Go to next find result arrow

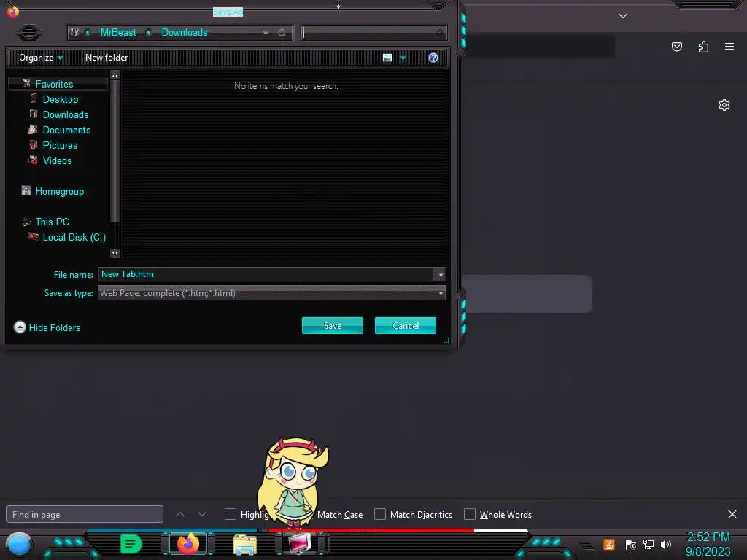click(202, 514)
